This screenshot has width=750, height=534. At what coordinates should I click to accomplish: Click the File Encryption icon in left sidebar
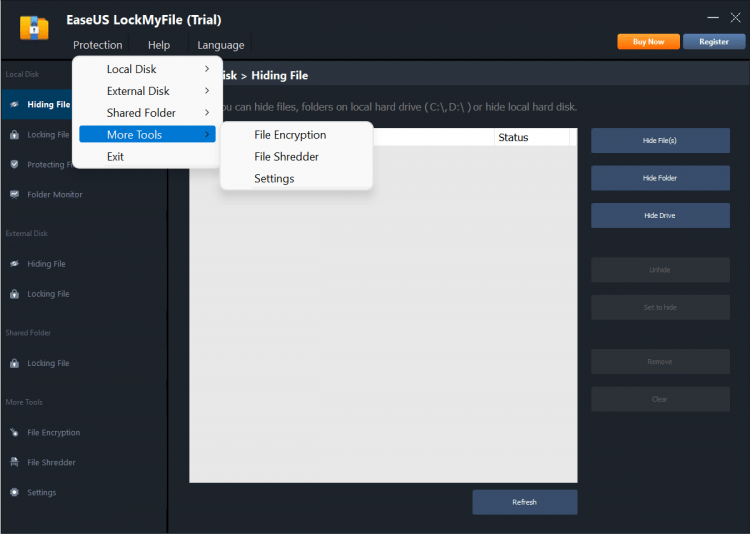14,433
